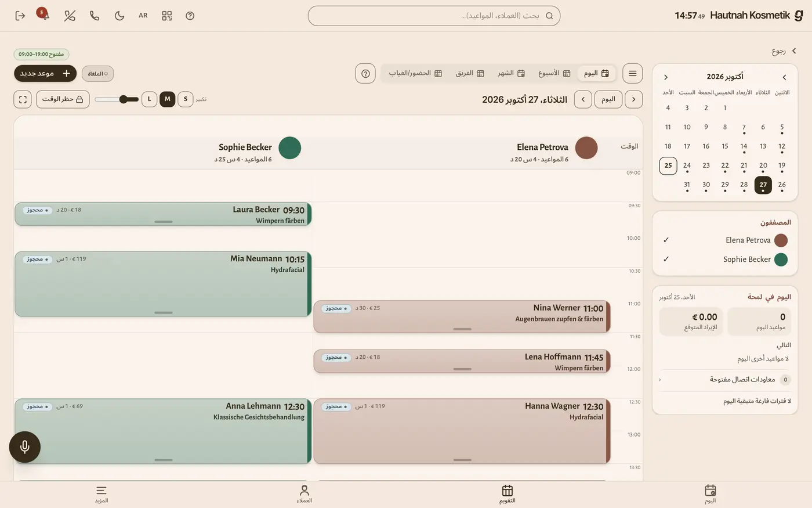Viewport: 812px width, 508px height.
Task: Click the logout icon in the top bar
Action: [x=20, y=16]
